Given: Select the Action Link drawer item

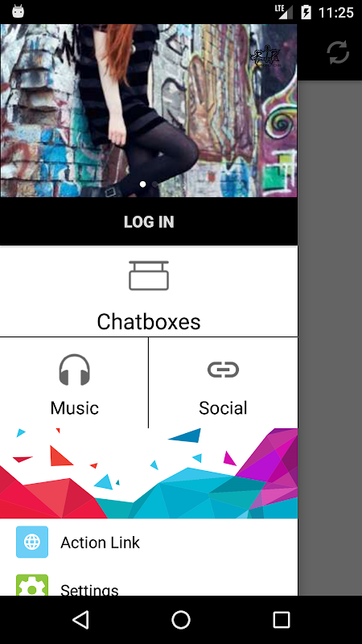Looking at the screenshot, I should click(149, 542).
